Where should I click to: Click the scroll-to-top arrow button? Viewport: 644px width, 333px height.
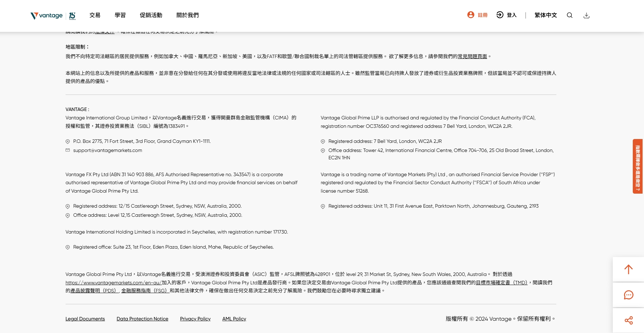(628, 269)
